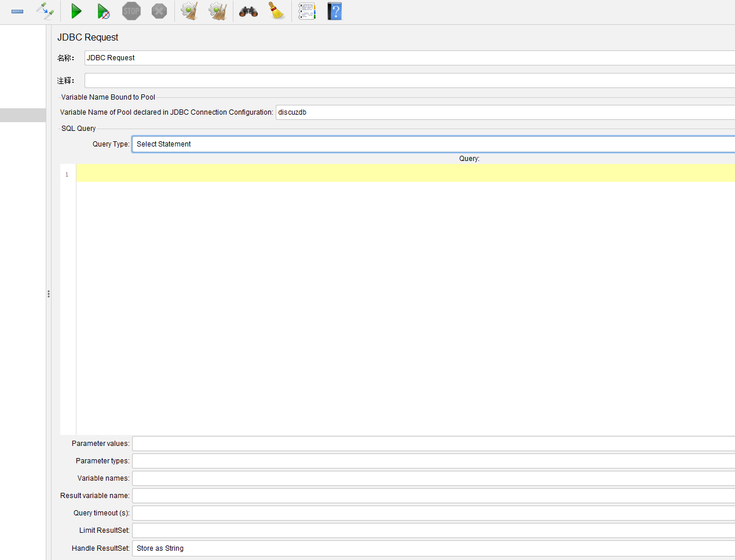Click the Parameter values field
The image size is (735, 560).
pyautogui.click(x=433, y=444)
